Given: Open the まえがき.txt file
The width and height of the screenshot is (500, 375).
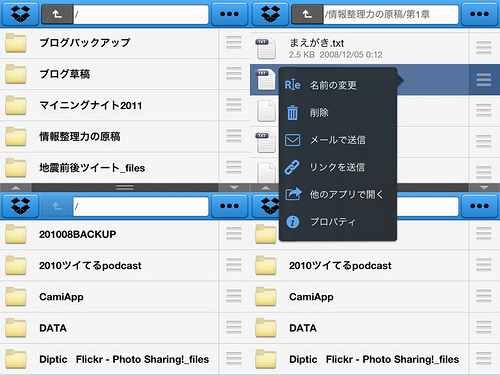Looking at the screenshot, I should click(x=359, y=48).
